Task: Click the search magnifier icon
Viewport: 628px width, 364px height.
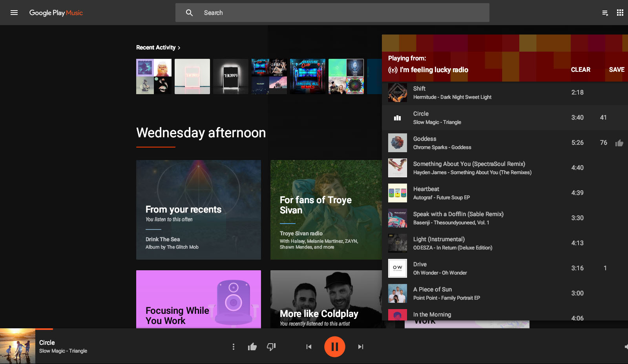Action: (x=189, y=13)
